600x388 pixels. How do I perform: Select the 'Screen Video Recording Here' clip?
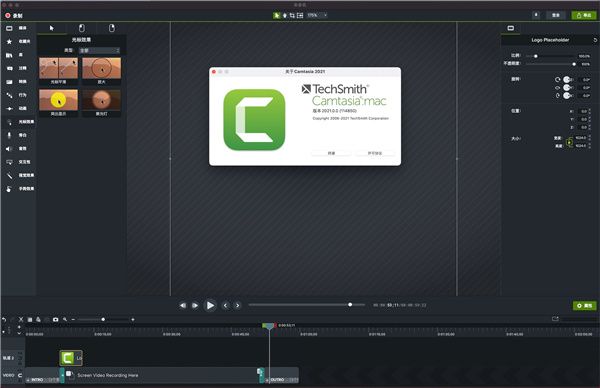click(x=161, y=375)
